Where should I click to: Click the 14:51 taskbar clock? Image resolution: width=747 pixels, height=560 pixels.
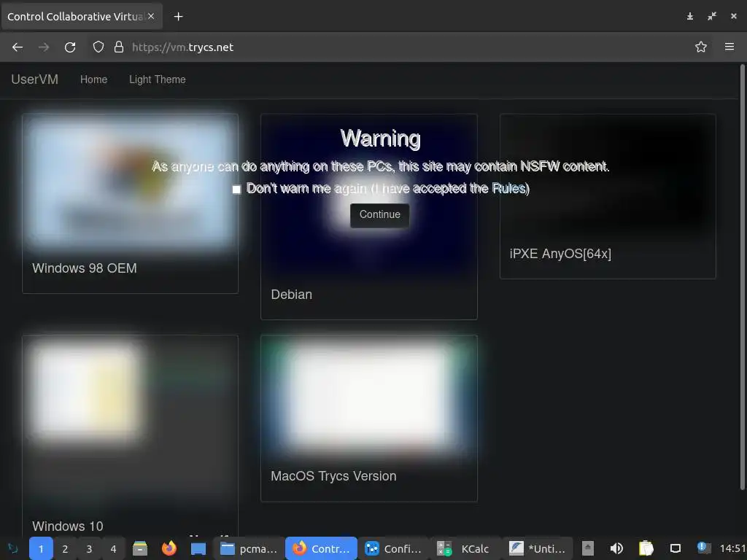[x=732, y=548]
